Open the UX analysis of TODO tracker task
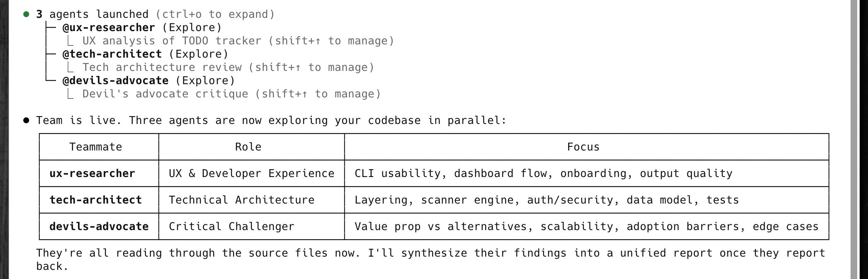868x279 pixels. [172, 41]
